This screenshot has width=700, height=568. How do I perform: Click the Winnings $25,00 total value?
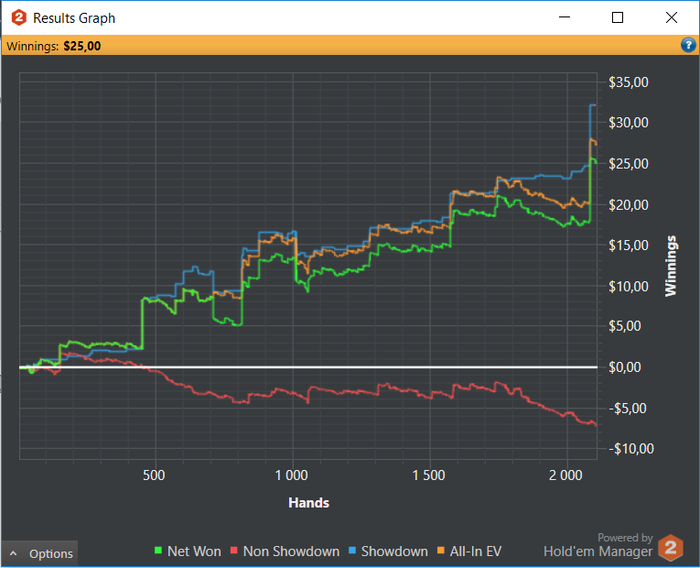pos(82,46)
